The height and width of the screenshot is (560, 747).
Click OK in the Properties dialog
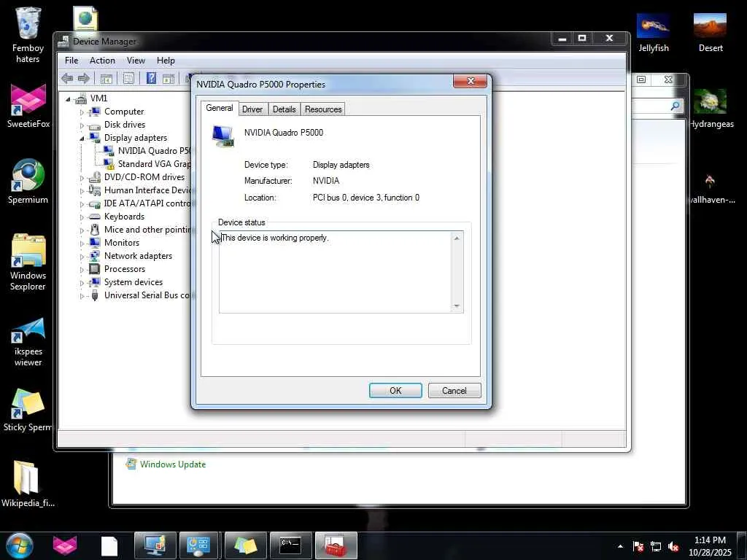395,391
